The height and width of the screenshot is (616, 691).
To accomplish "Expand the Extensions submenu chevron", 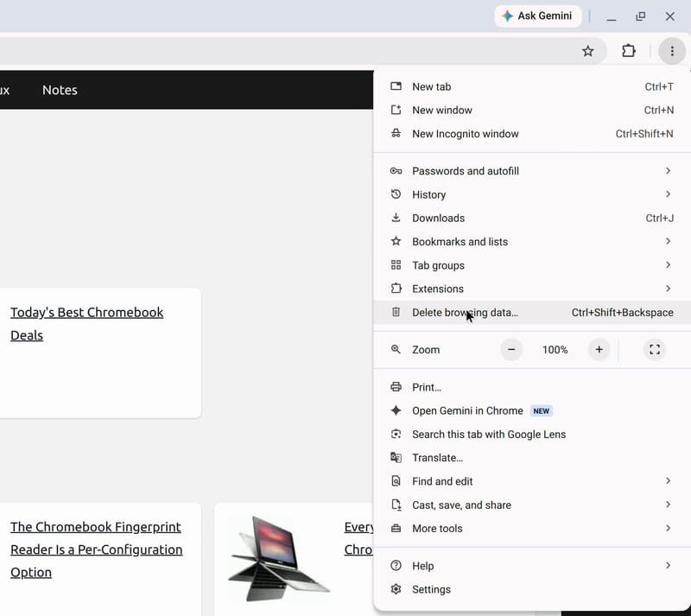I will (668, 289).
